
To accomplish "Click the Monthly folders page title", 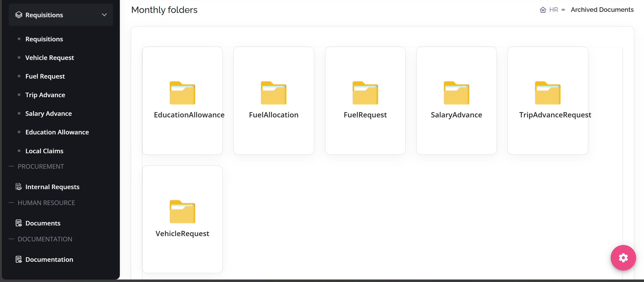I will (164, 10).
